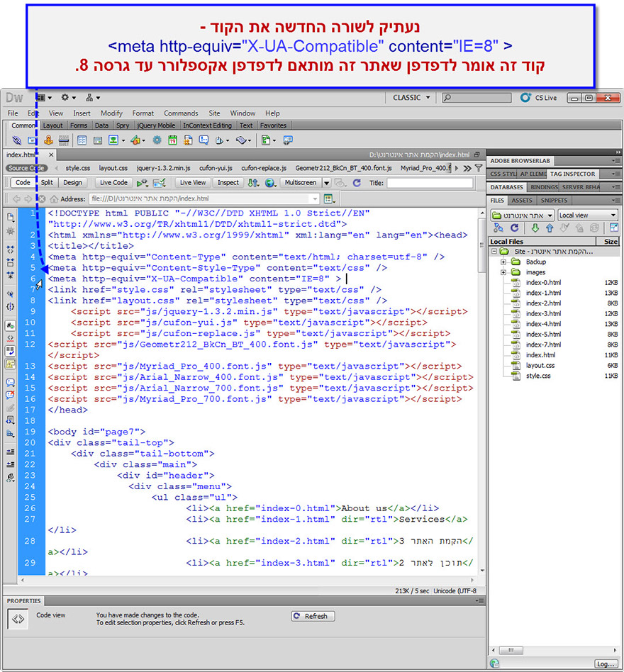Screen dimensions: 624x672
Task: Click the Format Source Code icon
Action: 11,477
